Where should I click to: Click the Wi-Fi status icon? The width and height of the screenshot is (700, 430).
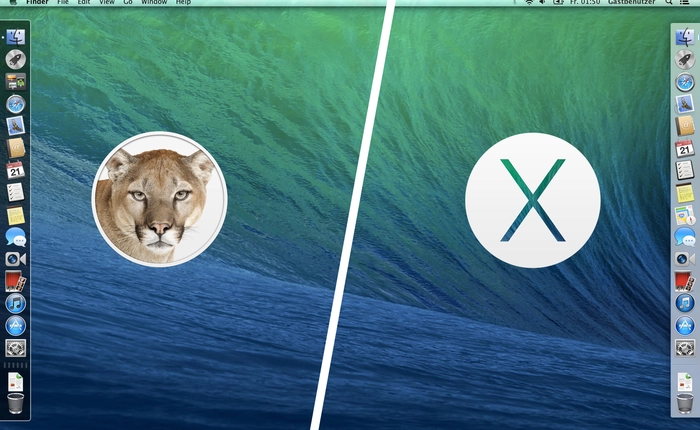click(x=529, y=2)
